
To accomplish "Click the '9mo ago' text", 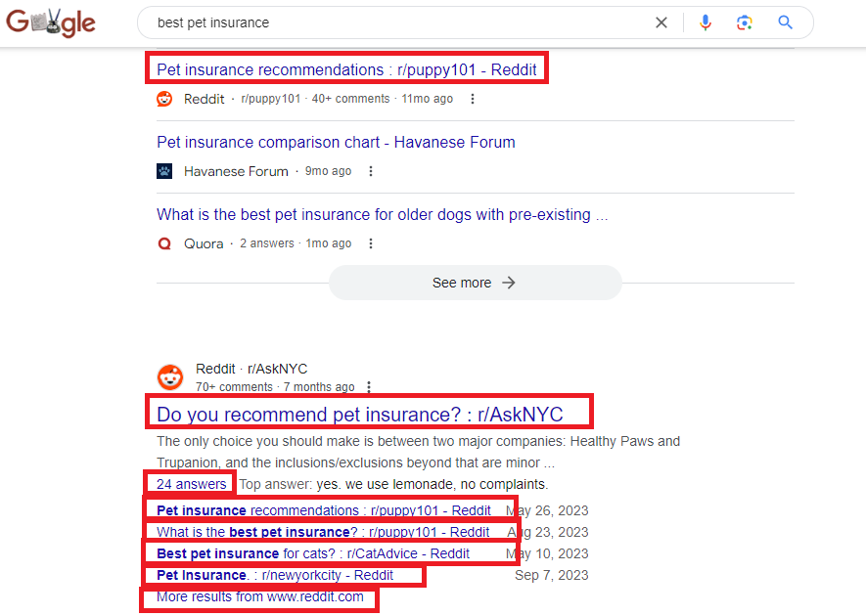I will point(328,171).
